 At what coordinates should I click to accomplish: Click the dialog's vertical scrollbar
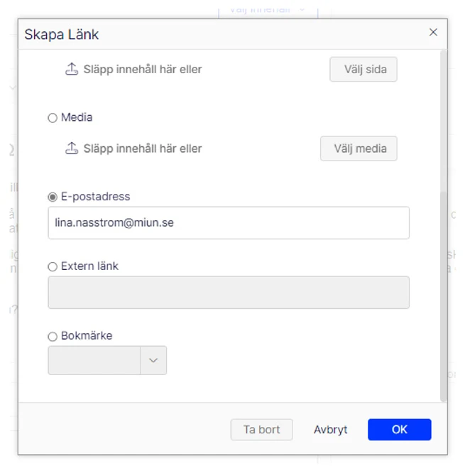point(443,226)
